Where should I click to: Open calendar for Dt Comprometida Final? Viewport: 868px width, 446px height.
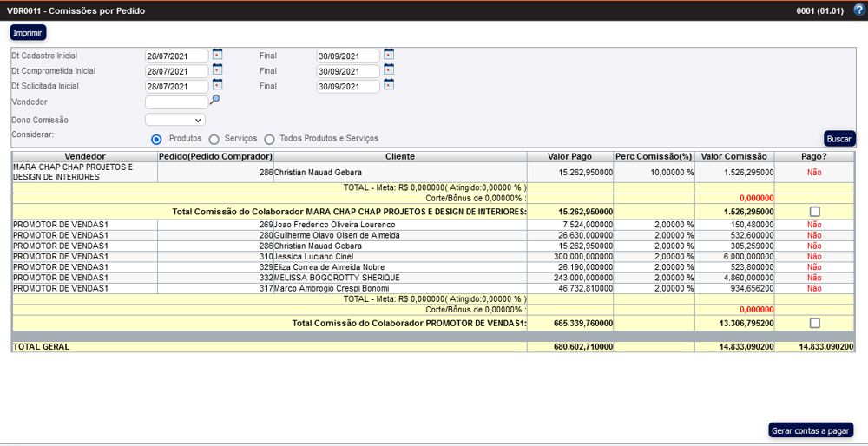pyautogui.click(x=389, y=69)
